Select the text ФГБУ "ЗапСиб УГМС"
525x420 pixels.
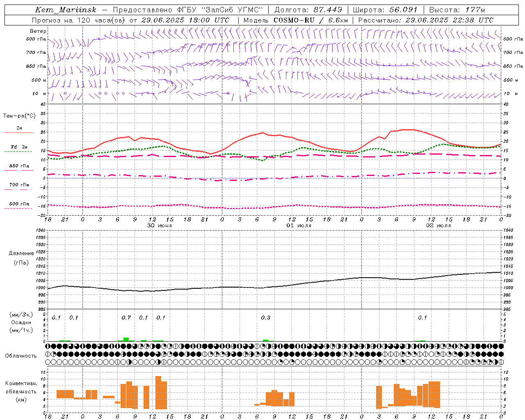pyautogui.click(x=219, y=10)
